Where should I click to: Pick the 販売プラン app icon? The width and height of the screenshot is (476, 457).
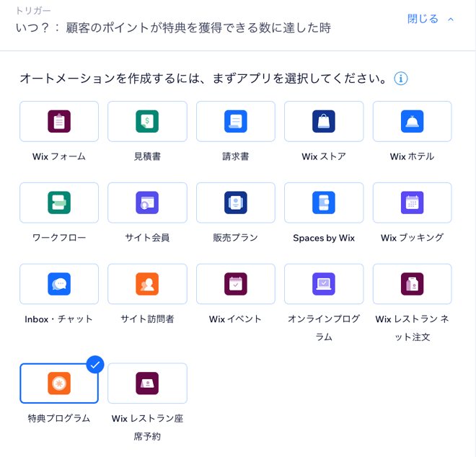pyautogui.click(x=236, y=203)
